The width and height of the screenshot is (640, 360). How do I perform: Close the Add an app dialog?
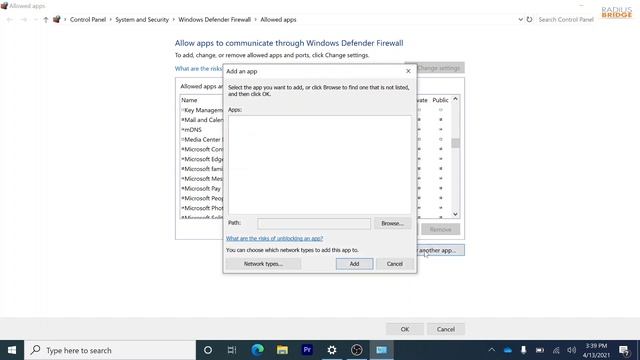pyautogui.click(x=408, y=71)
